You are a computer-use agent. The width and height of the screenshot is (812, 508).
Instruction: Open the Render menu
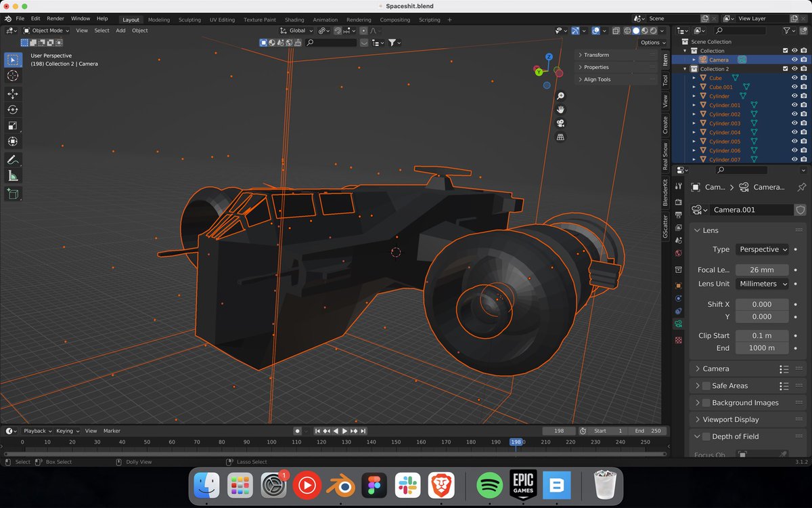click(55, 19)
